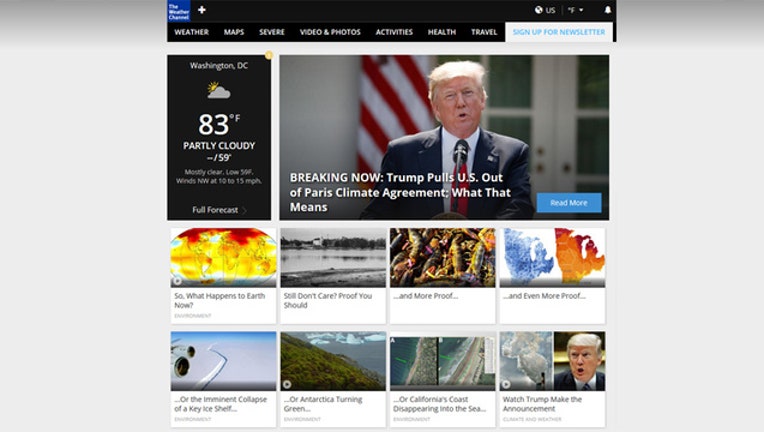
Task: Open 'So, What Happens to Earth Now?' article
Action: [220, 301]
